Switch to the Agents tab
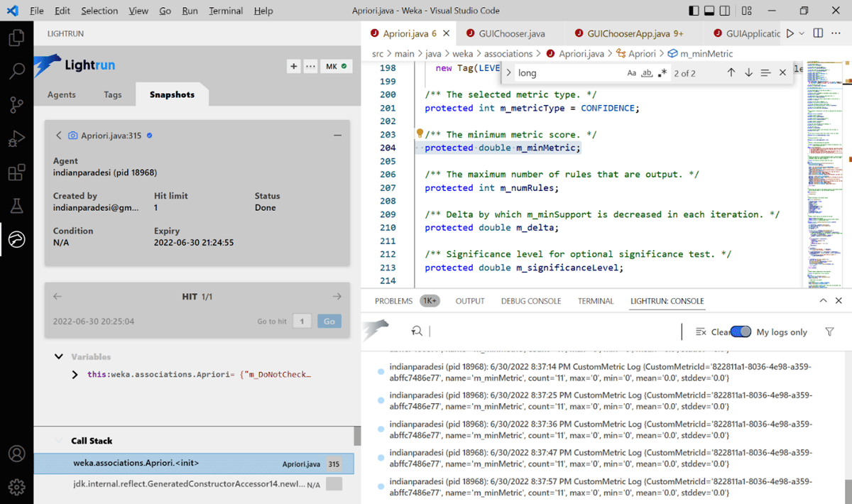Viewport: 852px width, 504px height. 62,94
